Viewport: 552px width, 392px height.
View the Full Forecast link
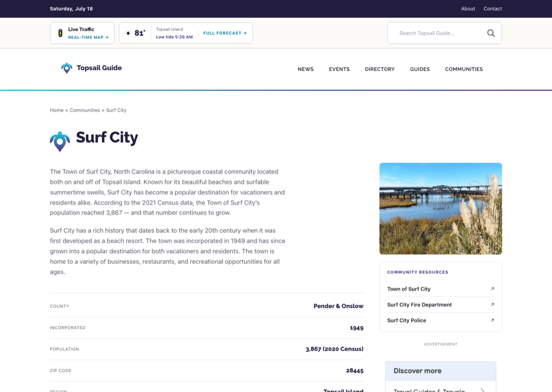point(225,33)
